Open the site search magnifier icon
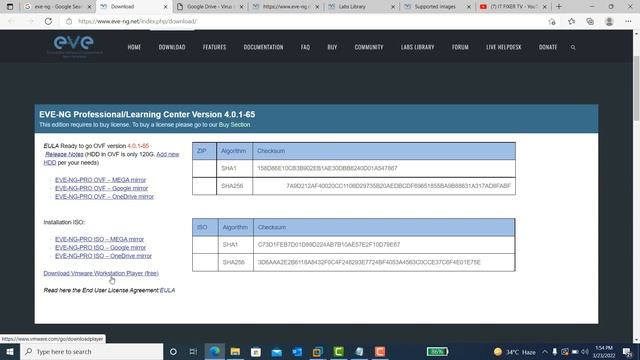The height and width of the screenshot is (360, 640). (x=573, y=47)
